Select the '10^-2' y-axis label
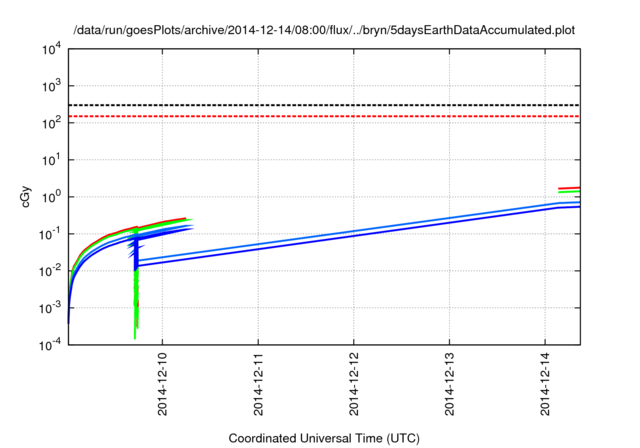Screen dimensions: 640x448 [50, 271]
